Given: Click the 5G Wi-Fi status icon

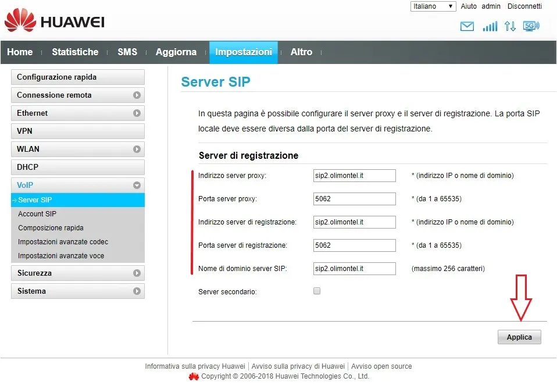Looking at the screenshot, I should pyautogui.click(x=531, y=26).
